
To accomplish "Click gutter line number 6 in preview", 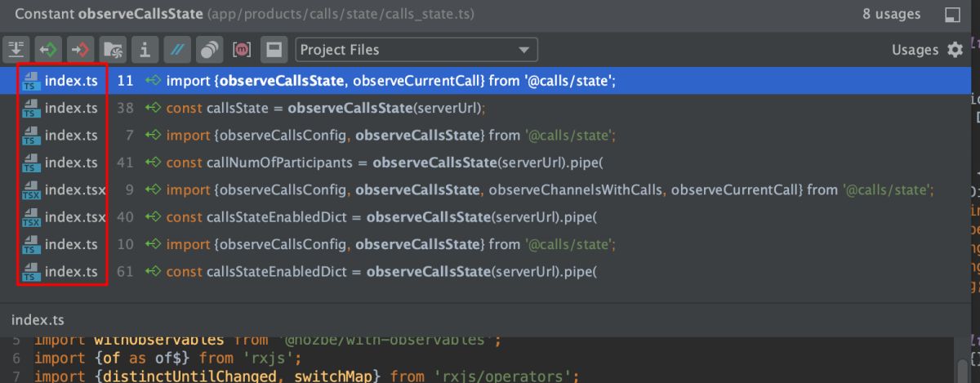I will 16,358.
